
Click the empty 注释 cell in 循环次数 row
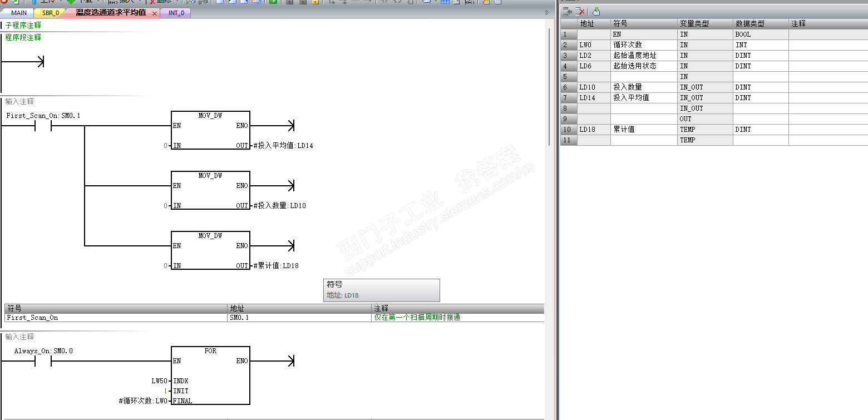point(828,45)
